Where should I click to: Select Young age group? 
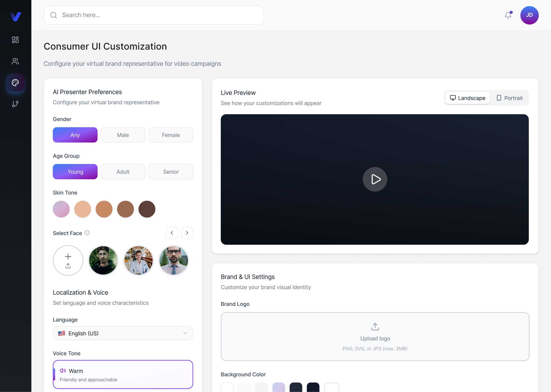click(75, 172)
